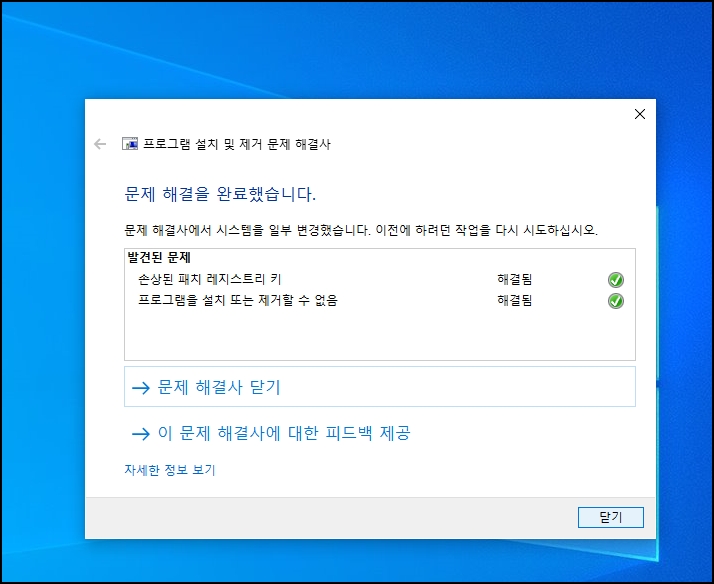
Task: Click the 프로그램 설치 및 제거 문제 해결사 title
Action: [x=237, y=144]
